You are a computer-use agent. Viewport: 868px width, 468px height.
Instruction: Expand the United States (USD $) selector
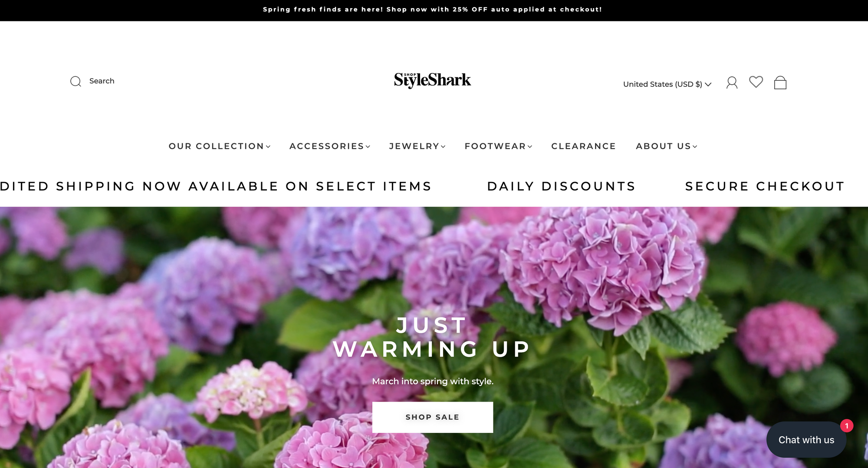pos(667,84)
